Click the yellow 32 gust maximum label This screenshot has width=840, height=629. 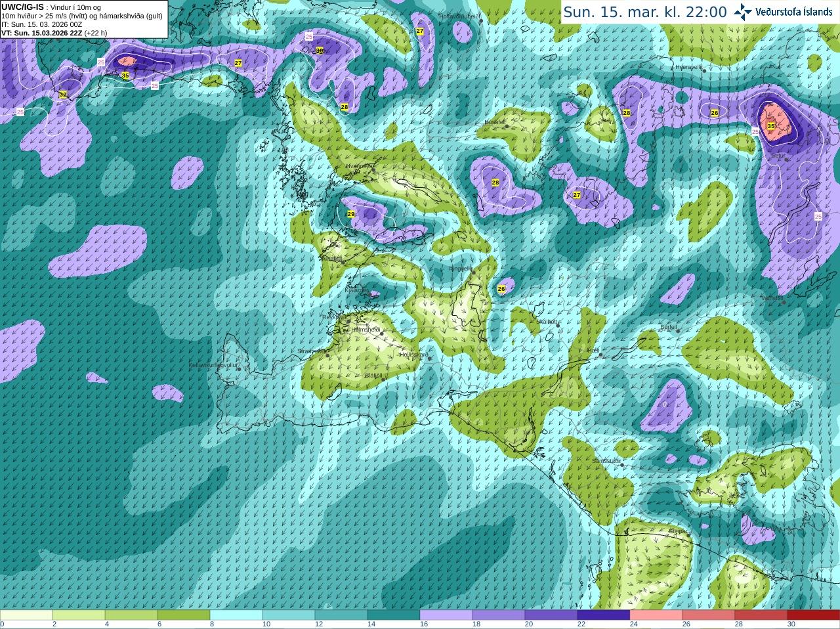[63, 95]
